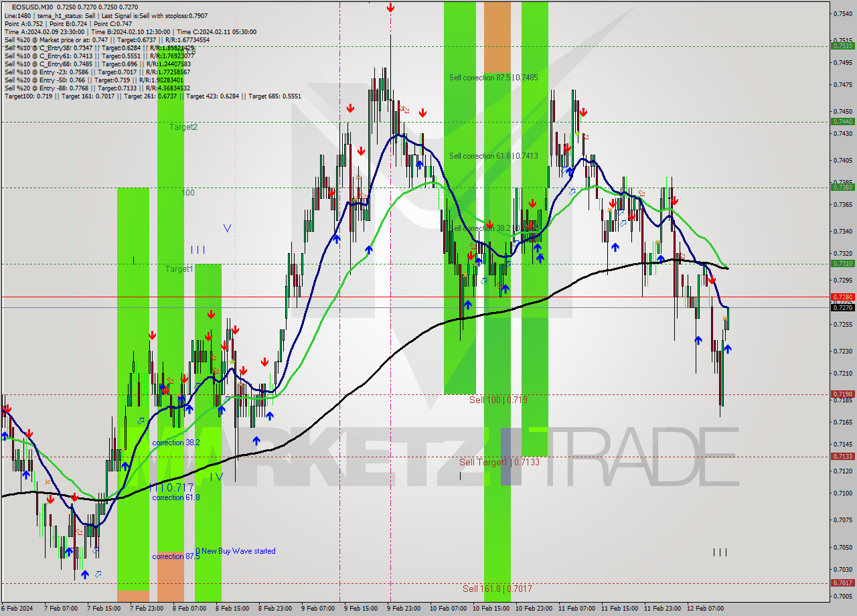Click the 'correction 87.5' blue label
The width and height of the screenshot is (857, 616).
click(x=175, y=556)
